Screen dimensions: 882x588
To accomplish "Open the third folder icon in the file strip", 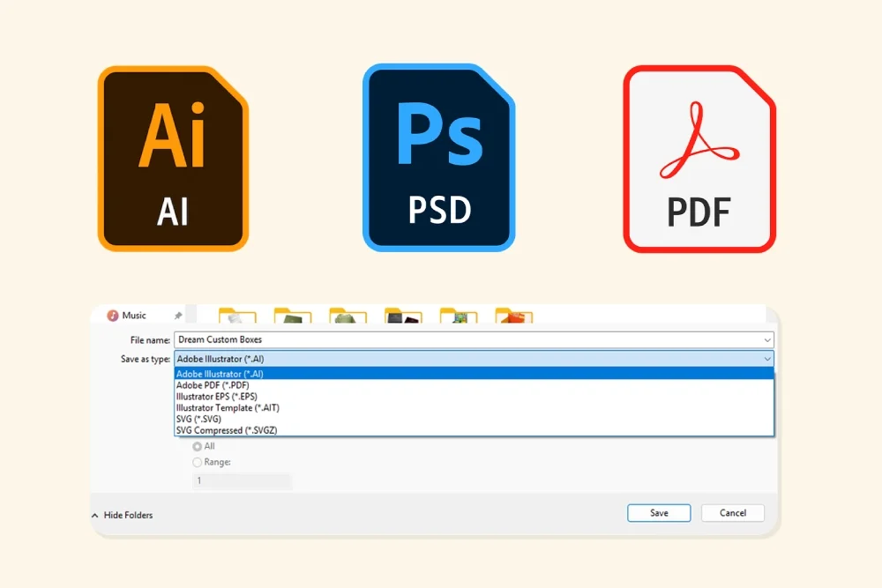I will pyautogui.click(x=348, y=315).
